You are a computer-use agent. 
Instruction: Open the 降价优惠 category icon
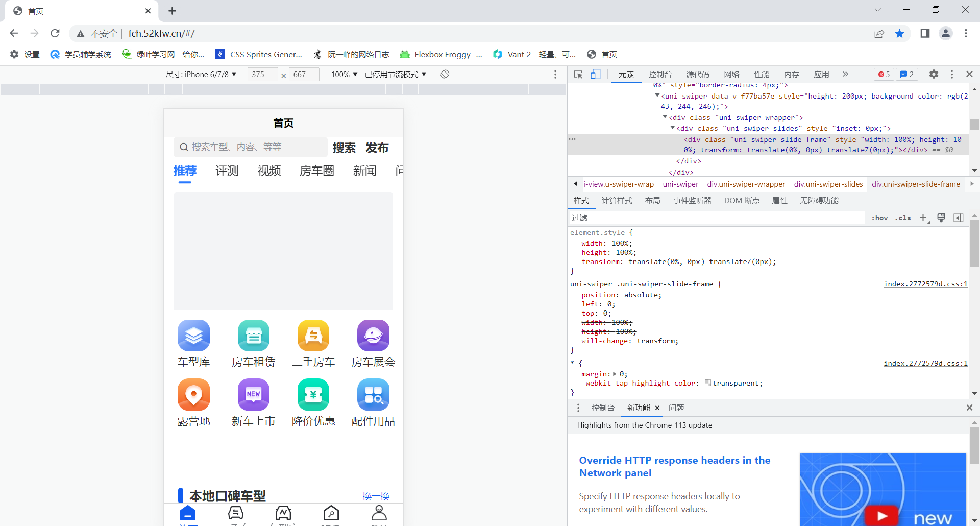point(313,394)
